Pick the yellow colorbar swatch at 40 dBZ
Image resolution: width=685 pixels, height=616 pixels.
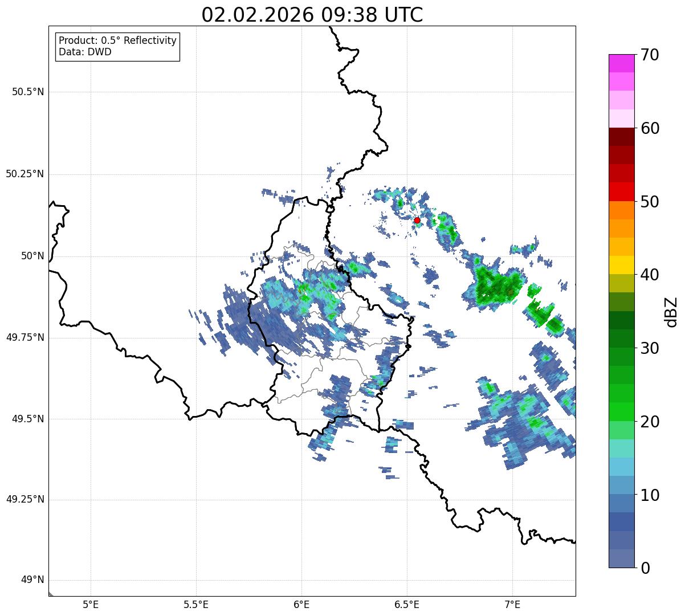[622, 266]
